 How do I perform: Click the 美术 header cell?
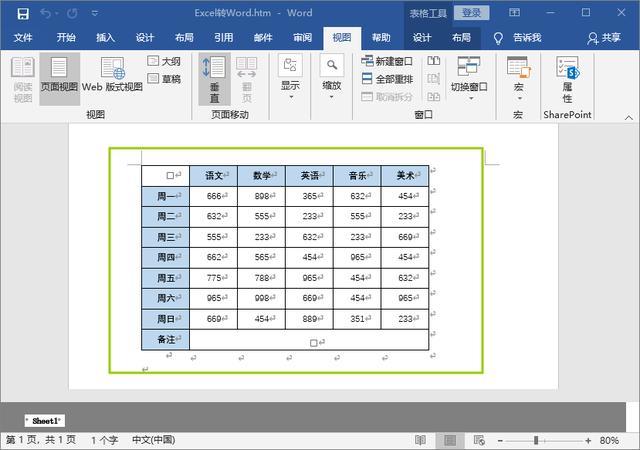(405, 176)
